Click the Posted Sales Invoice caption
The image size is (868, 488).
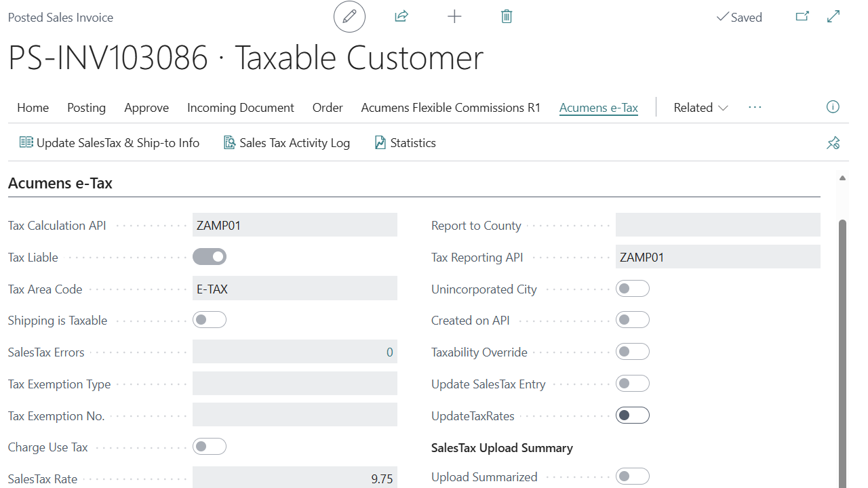point(60,18)
